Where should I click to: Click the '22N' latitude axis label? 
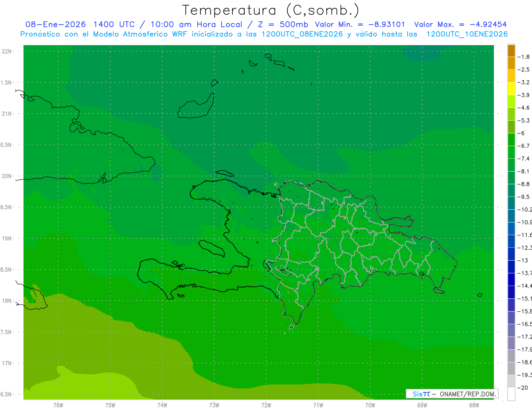tap(7, 51)
